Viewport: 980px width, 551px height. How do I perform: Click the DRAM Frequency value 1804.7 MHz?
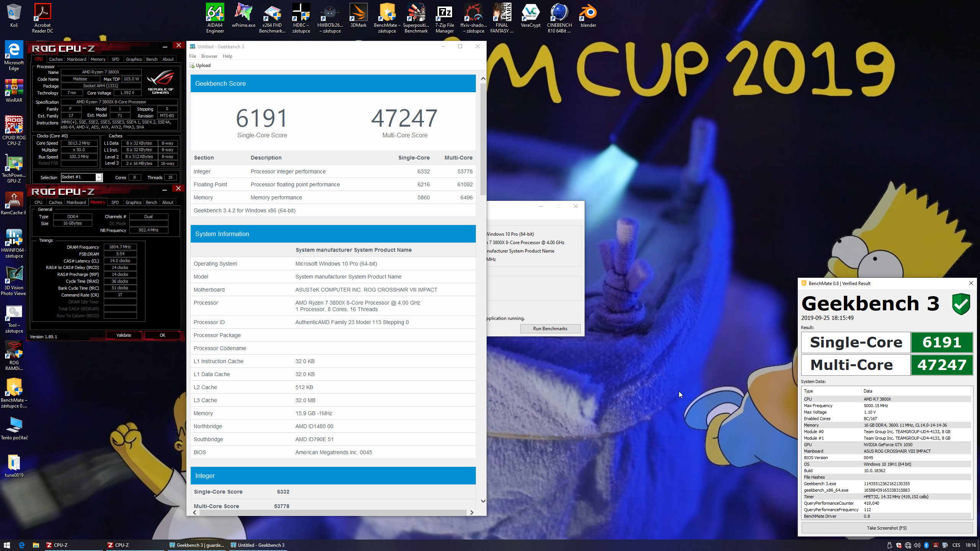[x=120, y=247]
